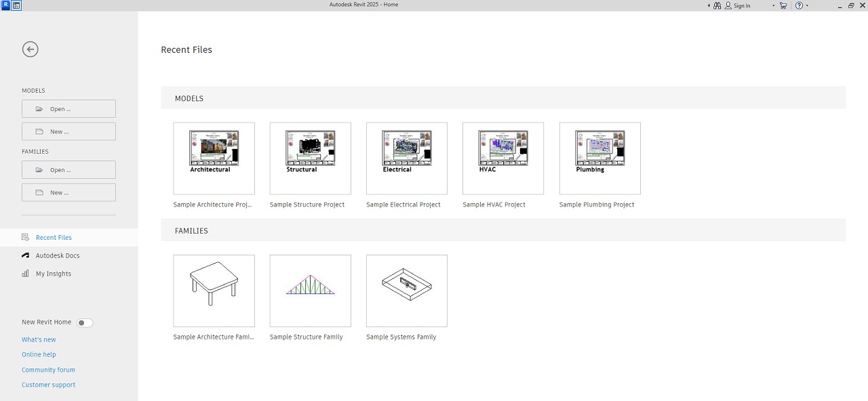Open the Community forum link
The height and width of the screenshot is (401, 868).
[x=48, y=370]
